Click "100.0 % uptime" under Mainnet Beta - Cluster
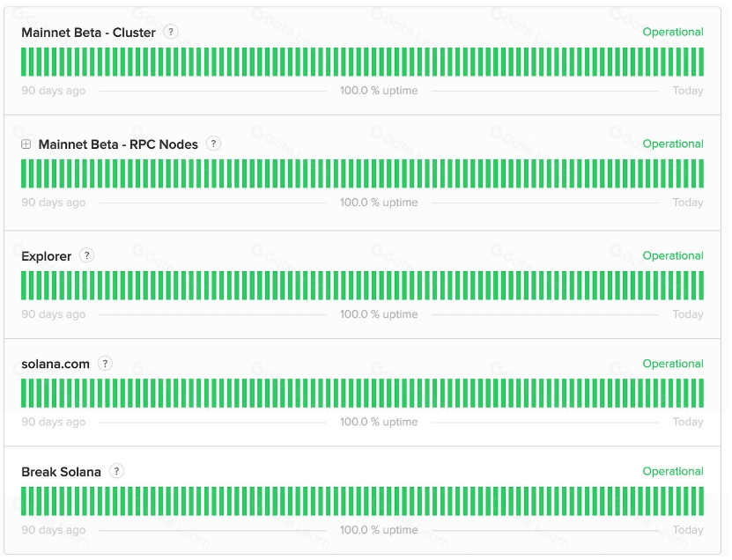732x560 pixels. tap(379, 91)
